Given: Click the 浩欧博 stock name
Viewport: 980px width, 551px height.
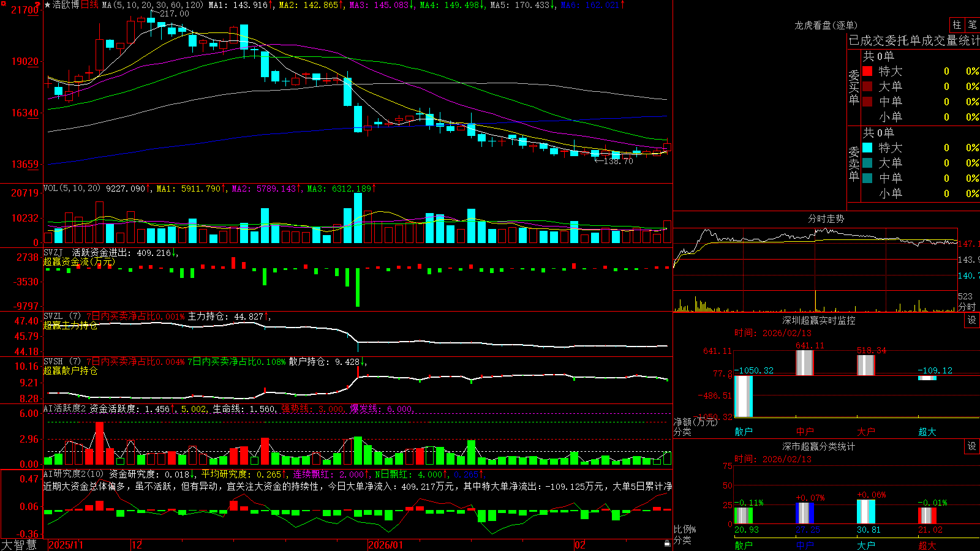Looking at the screenshot, I should click(x=66, y=5).
